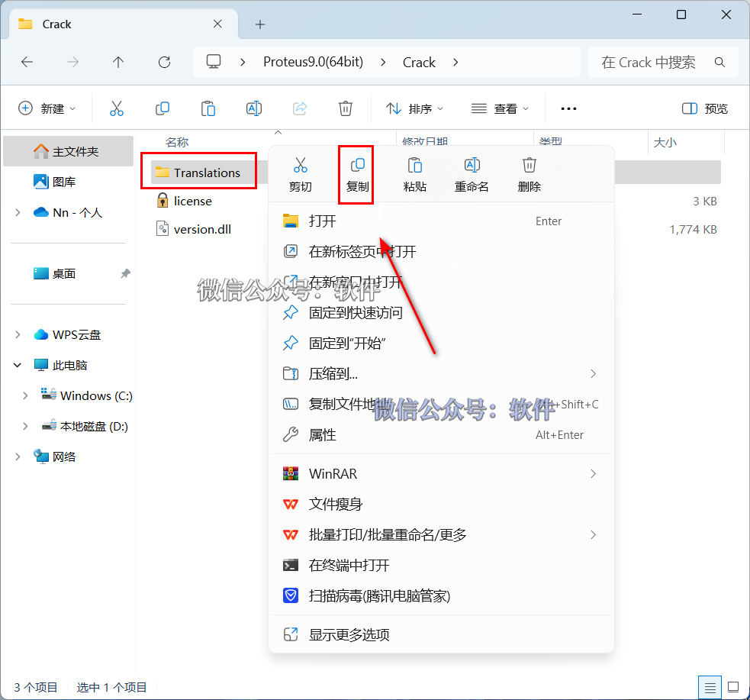
Task: Choose 文件瘦身 entry
Action: [x=440, y=505]
